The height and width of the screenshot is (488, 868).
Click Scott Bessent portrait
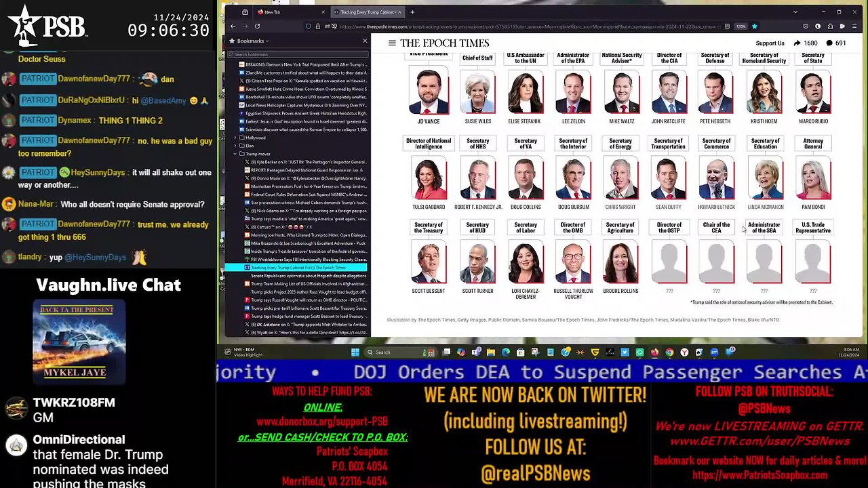coord(429,261)
